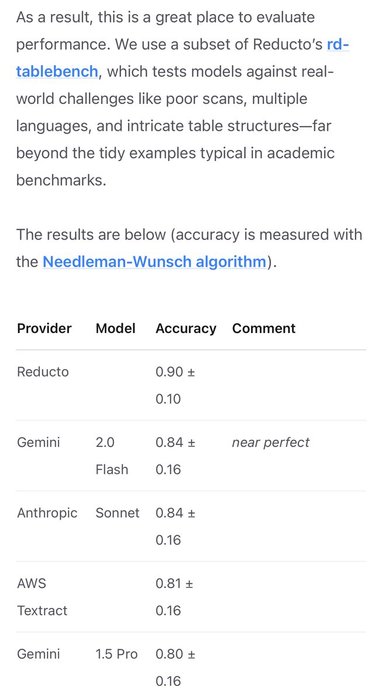Image resolution: width=382 pixels, height=700 pixels.
Task: Click the 'near perfect' comment text
Action: (270, 442)
